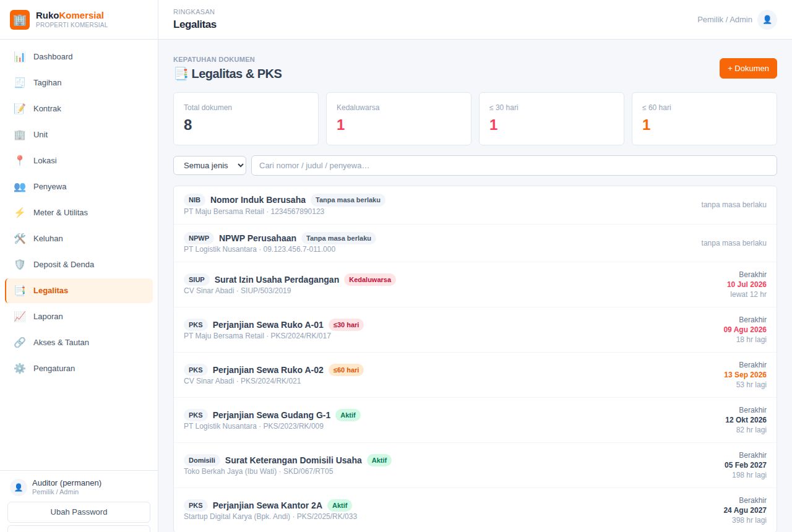792x532 pixels.
Task: Open Keluhan via its tools icon
Action: [x=20, y=239]
